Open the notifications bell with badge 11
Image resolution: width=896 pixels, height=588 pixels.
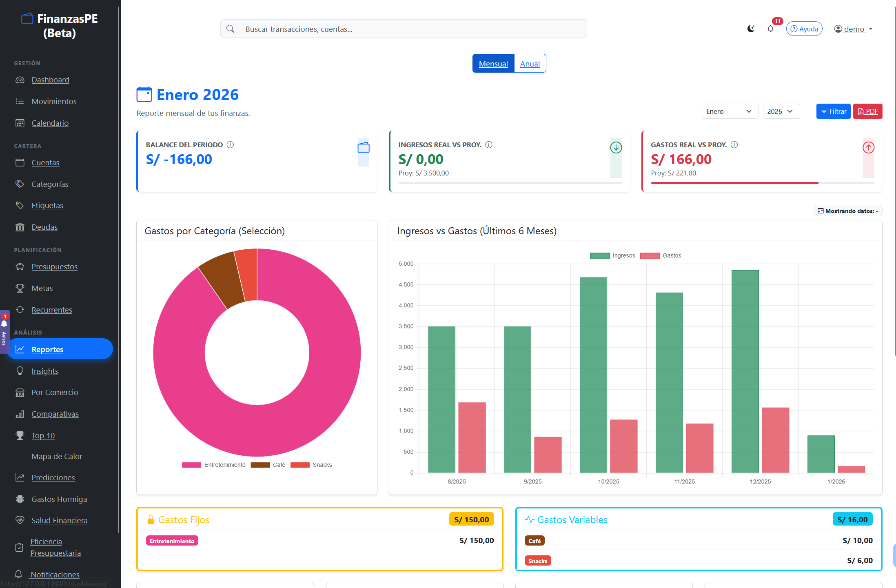(x=770, y=29)
